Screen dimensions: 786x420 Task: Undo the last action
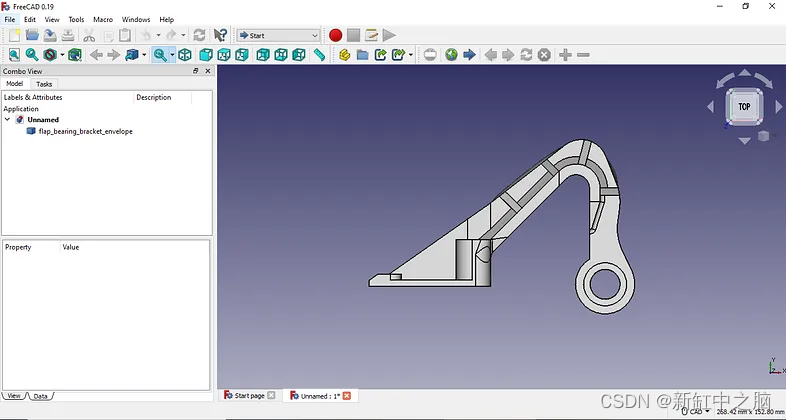146,35
